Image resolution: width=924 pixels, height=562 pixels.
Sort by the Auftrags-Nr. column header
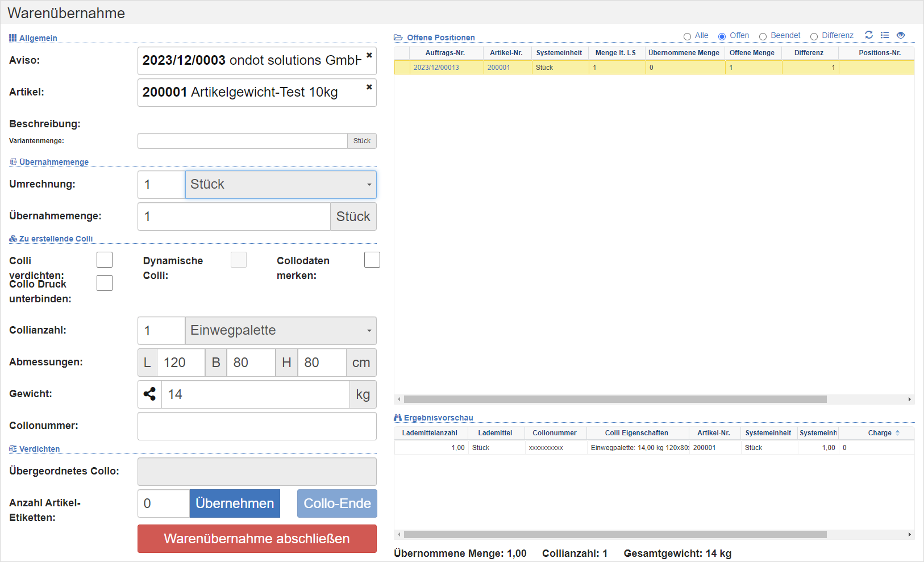[x=445, y=53]
